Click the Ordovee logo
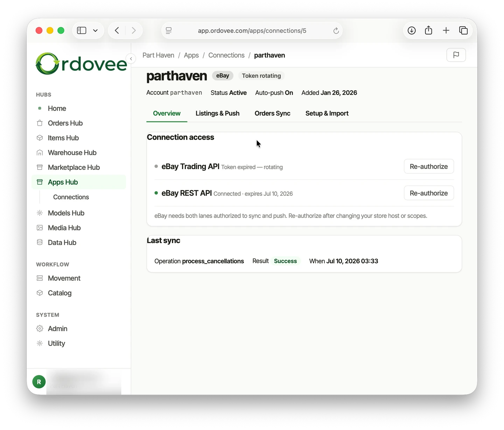The height and width of the screenshot is (430, 504). 81,64
